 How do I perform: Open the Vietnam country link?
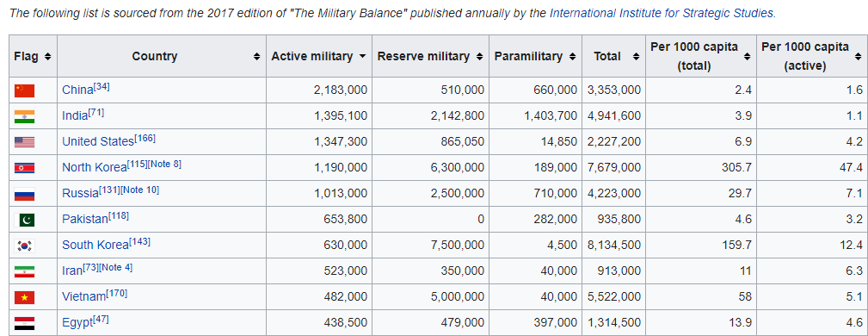pos(83,297)
